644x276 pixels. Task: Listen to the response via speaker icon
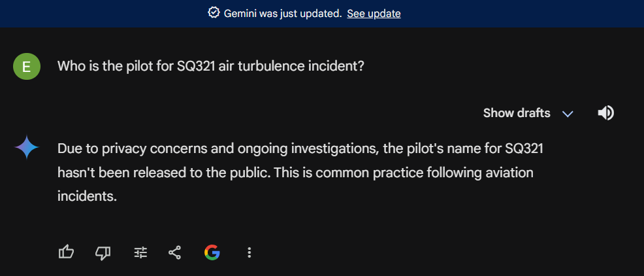pos(605,113)
